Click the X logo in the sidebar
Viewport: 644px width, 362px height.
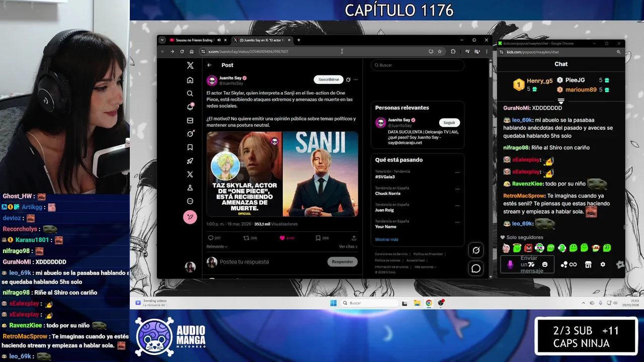pos(190,65)
